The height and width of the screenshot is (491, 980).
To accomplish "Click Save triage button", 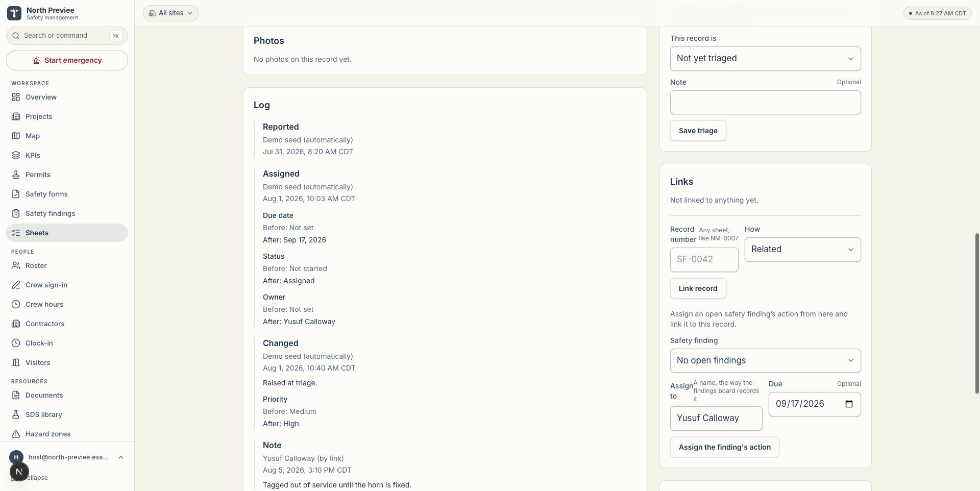I will [x=698, y=131].
